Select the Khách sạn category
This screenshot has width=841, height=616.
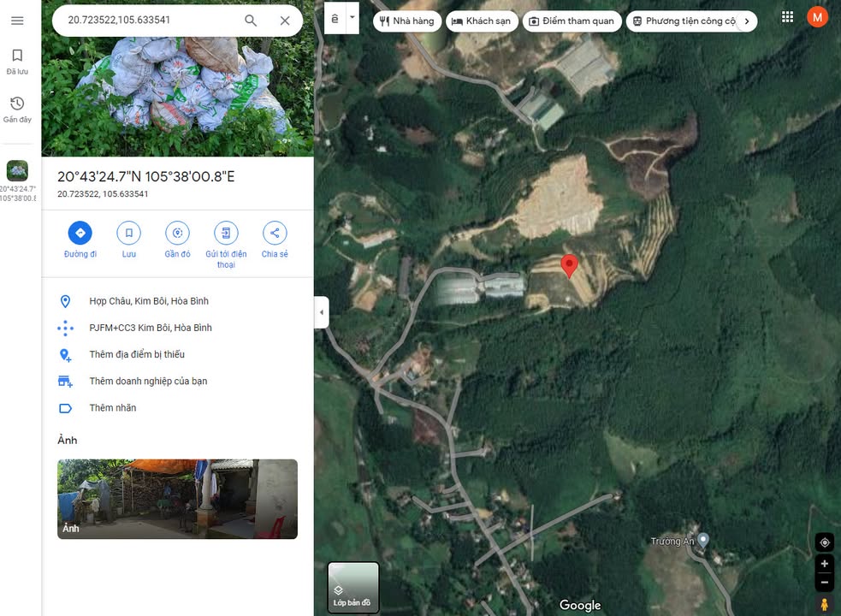[x=482, y=21]
